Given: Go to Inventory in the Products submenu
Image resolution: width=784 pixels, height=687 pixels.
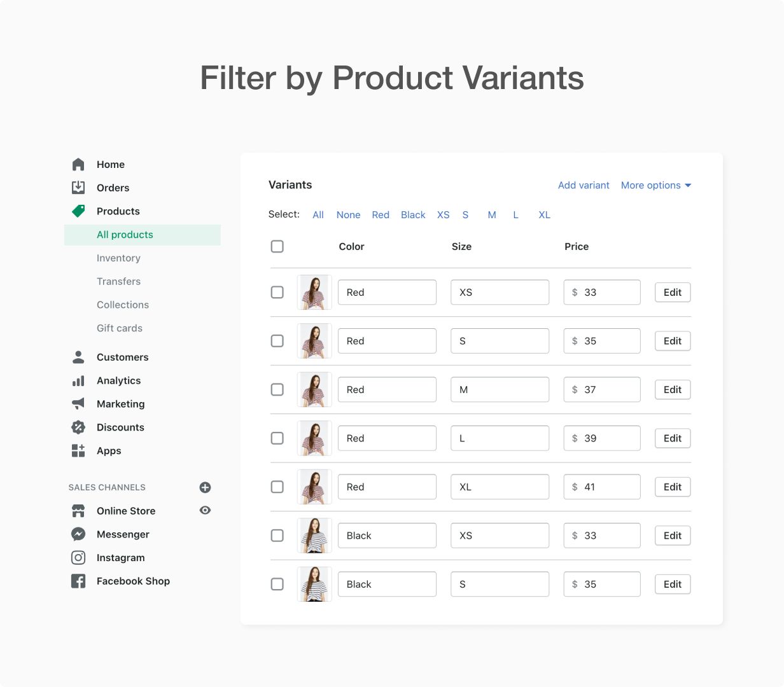Looking at the screenshot, I should pos(118,258).
